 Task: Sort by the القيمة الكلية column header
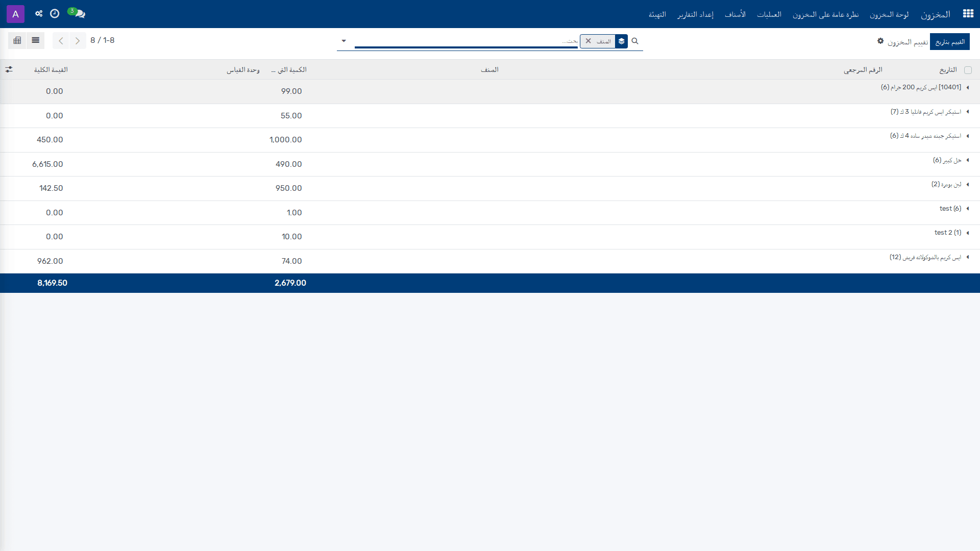[x=51, y=70]
